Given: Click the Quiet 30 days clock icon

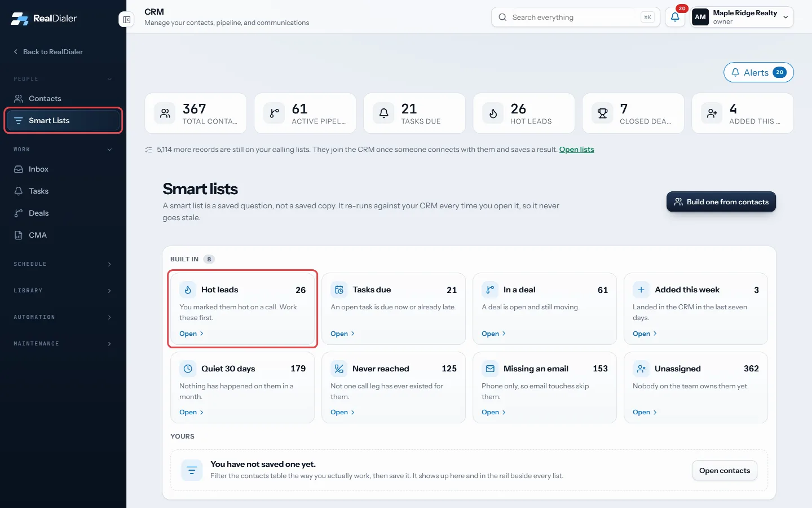Looking at the screenshot, I should click(188, 369).
